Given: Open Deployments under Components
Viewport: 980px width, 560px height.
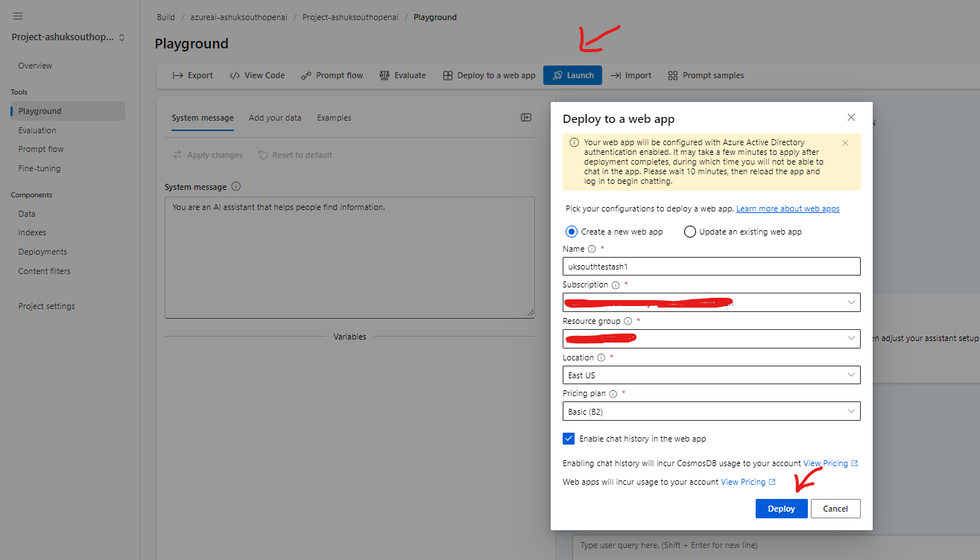Looking at the screenshot, I should [42, 252].
